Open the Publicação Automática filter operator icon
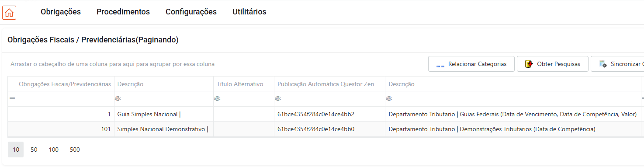The width and height of the screenshot is (644, 167). click(277, 99)
